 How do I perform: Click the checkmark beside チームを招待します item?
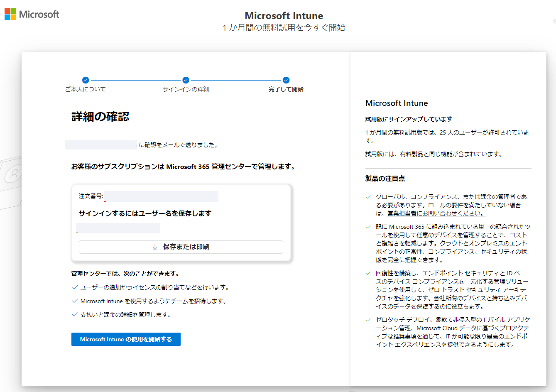coord(75,301)
